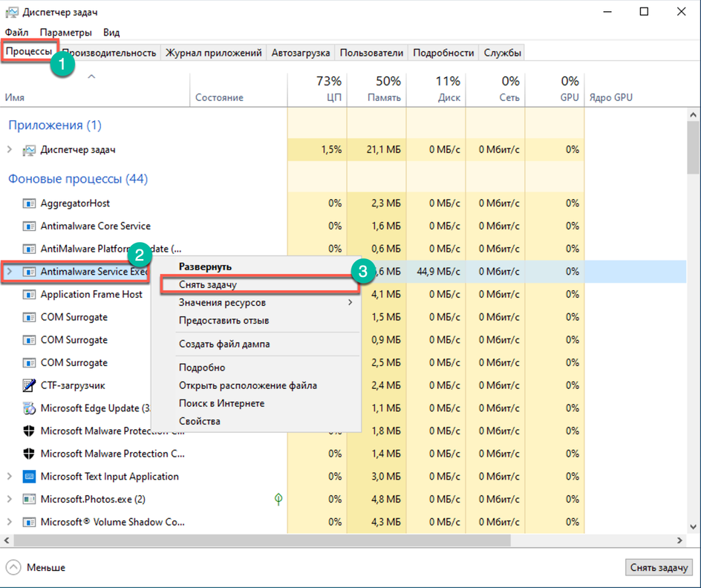Click the Microsoft Text Input Application icon

click(x=29, y=477)
